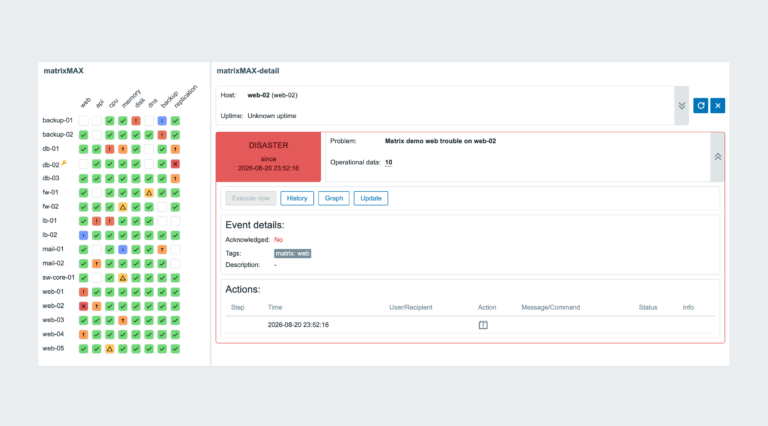The height and width of the screenshot is (426, 768).
Task: Click the calendar action icon in Actions table
Action: click(483, 325)
